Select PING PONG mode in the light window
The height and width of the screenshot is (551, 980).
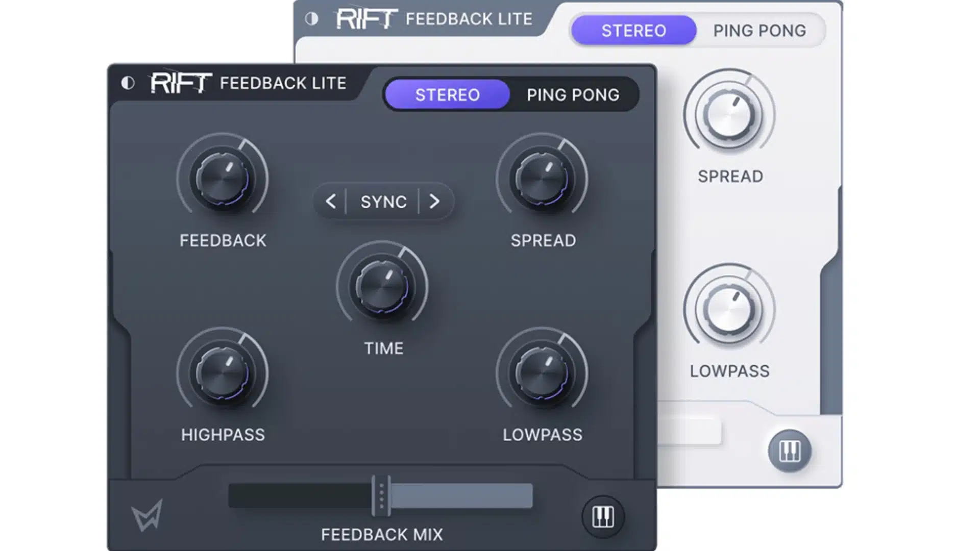(x=759, y=31)
